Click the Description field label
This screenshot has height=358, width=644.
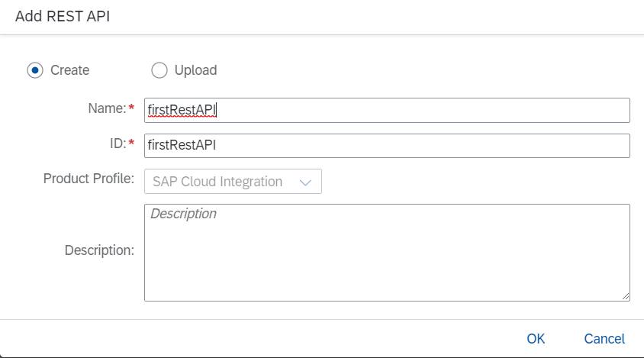(x=99, y=250)
